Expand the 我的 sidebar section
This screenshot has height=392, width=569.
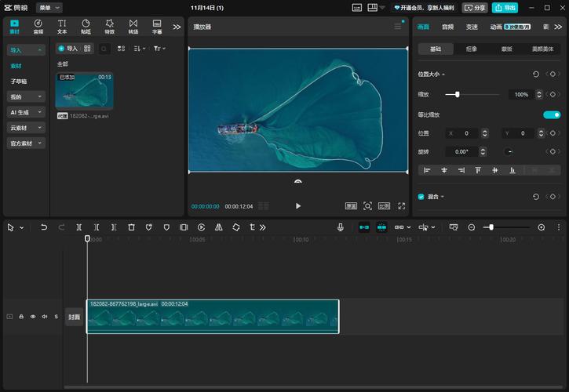click(x=27, y=96)
